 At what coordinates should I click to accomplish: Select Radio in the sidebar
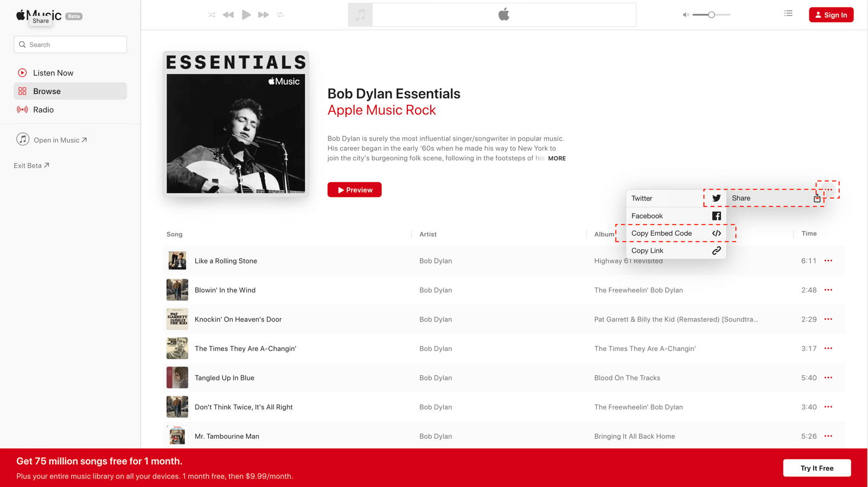43,110
